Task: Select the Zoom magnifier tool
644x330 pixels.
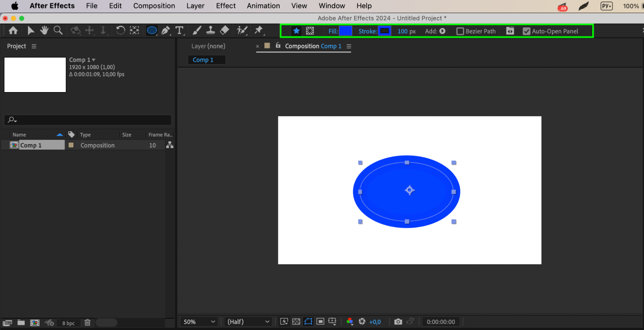Action: click(x=58, y=31)
